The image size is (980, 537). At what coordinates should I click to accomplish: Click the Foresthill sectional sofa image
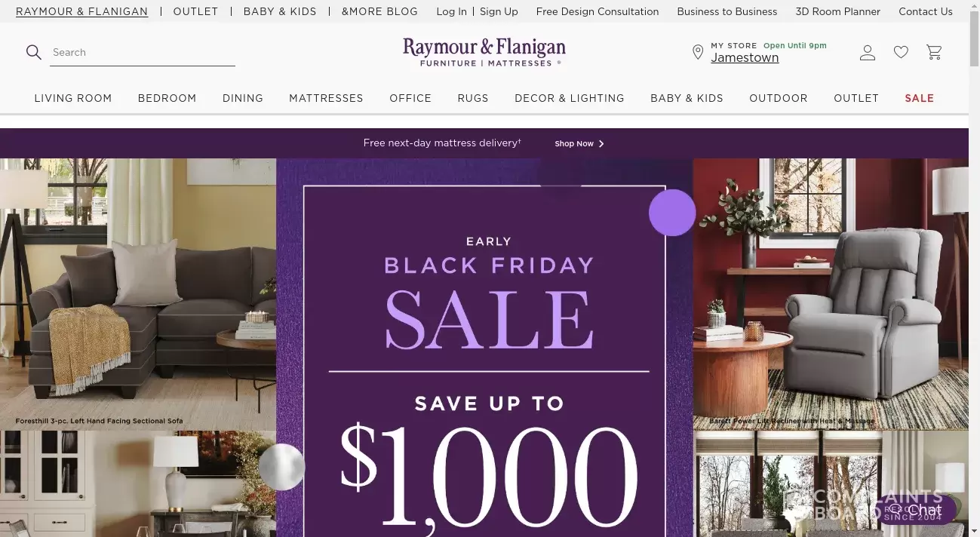click(138, 294)
